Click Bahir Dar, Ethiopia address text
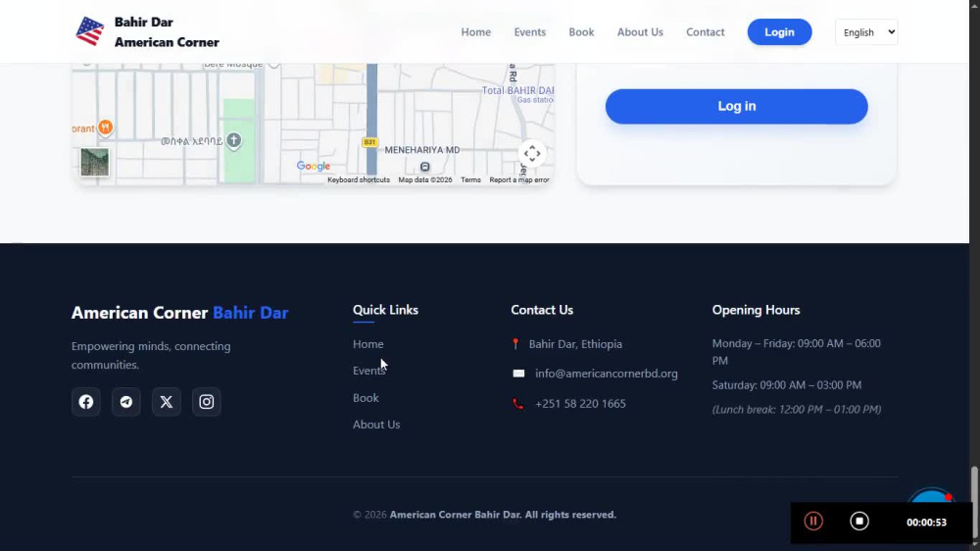 coord(575,344)
